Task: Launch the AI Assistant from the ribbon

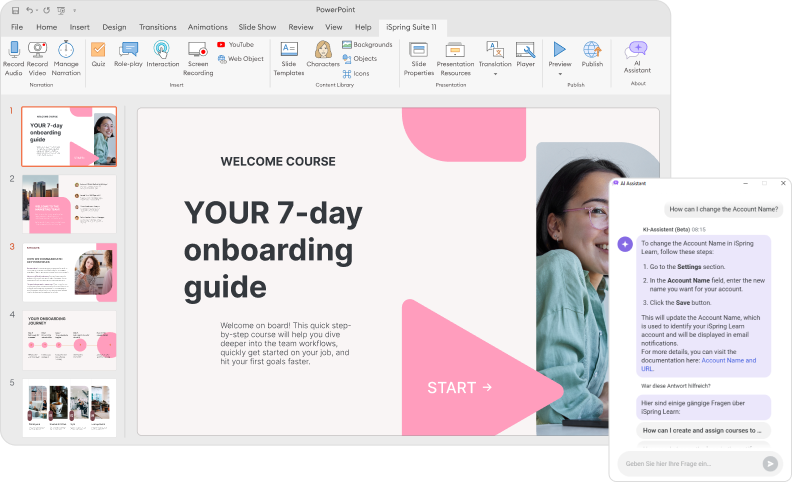Action: click(x=637, y=50)
